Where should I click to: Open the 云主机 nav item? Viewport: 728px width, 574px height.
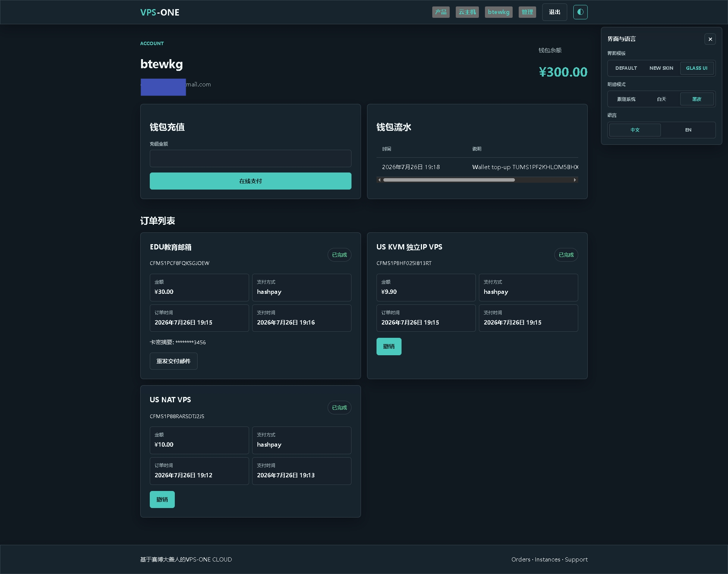click(x=467, y=12)
